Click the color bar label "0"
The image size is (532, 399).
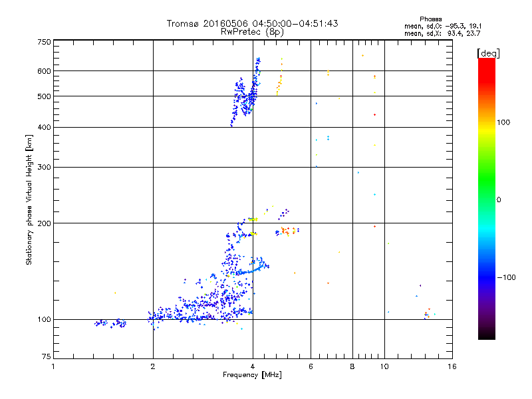499,199
